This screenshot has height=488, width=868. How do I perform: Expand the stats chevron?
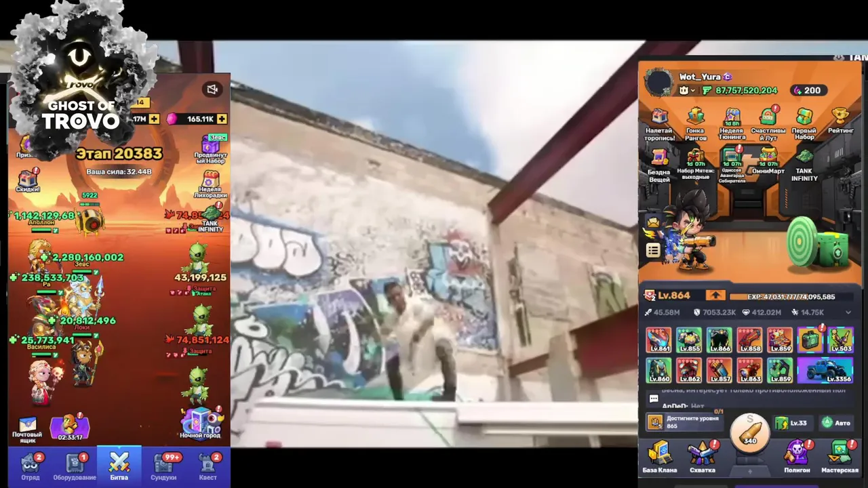click(848, 312)
